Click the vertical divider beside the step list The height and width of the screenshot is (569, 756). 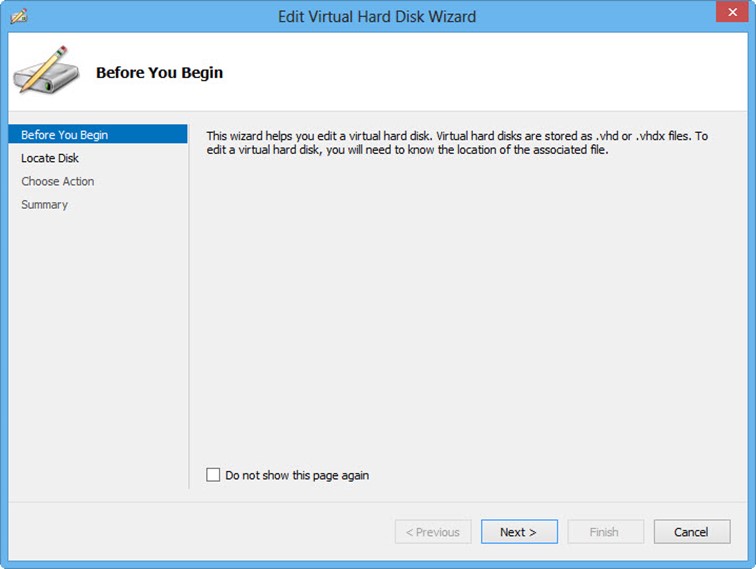pos(189,306)
